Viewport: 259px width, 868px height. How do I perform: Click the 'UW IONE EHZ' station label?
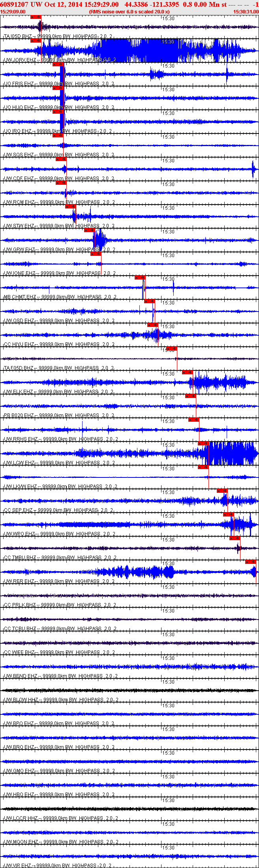(x=20, y=273)
